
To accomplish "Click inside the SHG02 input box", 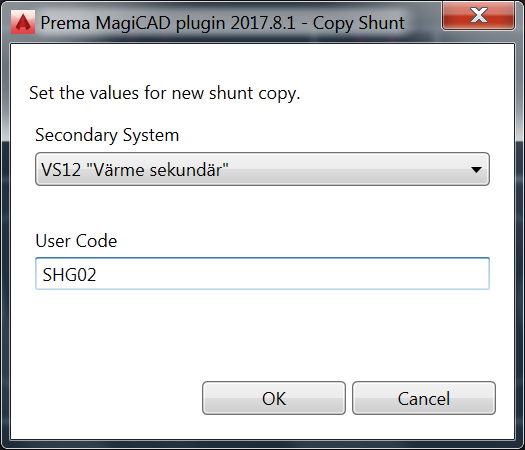I will (262, 274).
